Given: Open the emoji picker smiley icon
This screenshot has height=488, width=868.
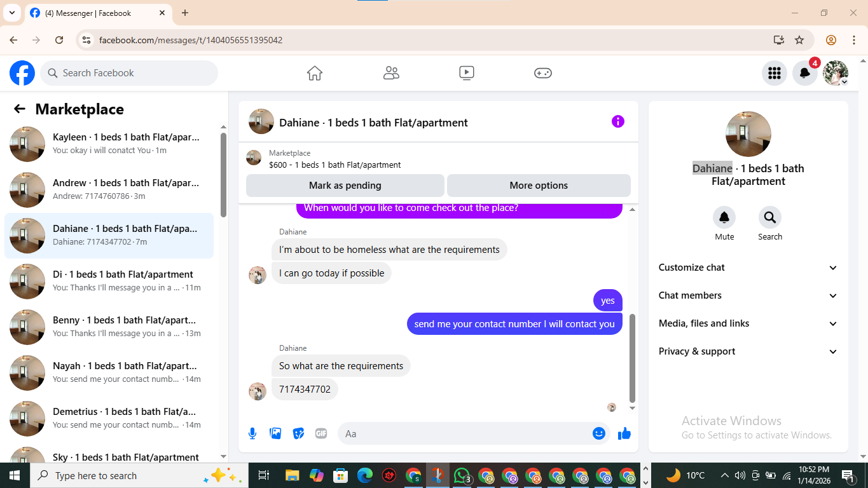Looking at the screenshot, I should (599, 433).
